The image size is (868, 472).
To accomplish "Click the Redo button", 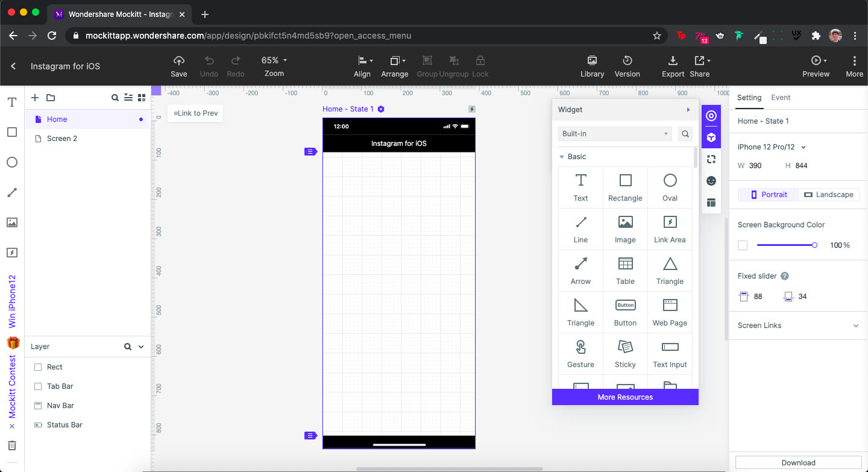I will [x=236, y=66].
